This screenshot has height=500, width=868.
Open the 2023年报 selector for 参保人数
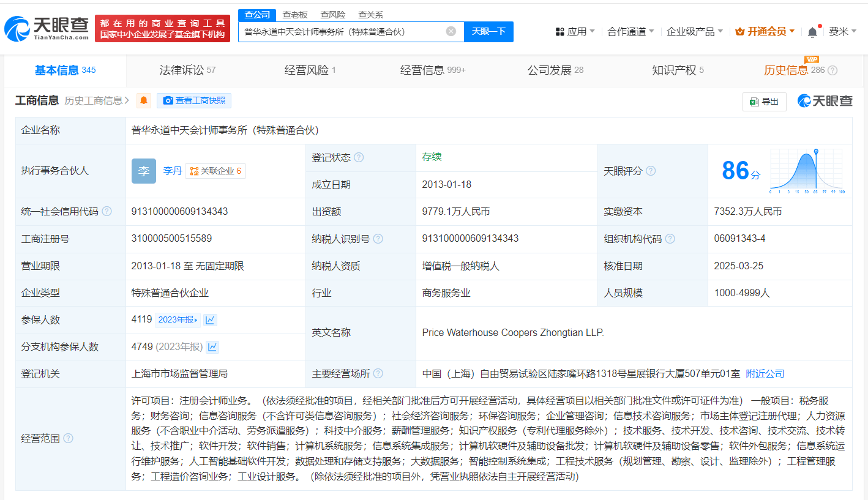click(178, 319)
